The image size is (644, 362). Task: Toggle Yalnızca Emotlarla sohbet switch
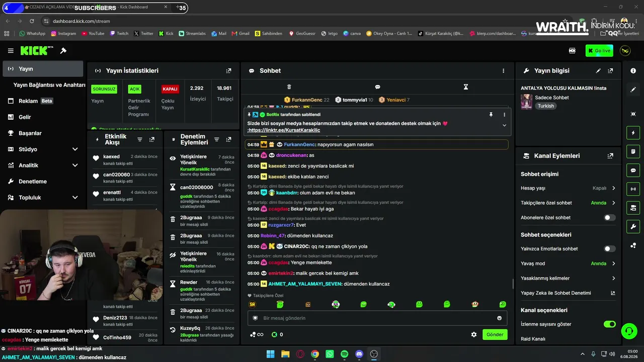(x=609, y=249)
